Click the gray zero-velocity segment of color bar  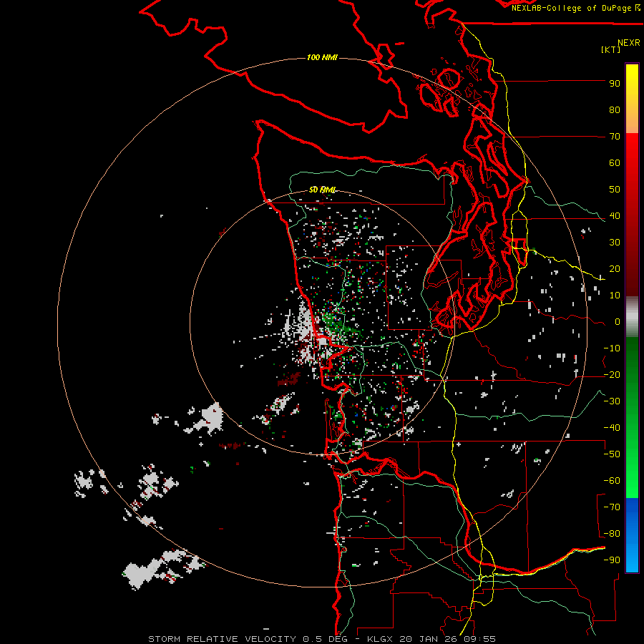pyautogui.click(x=632, y=317)
